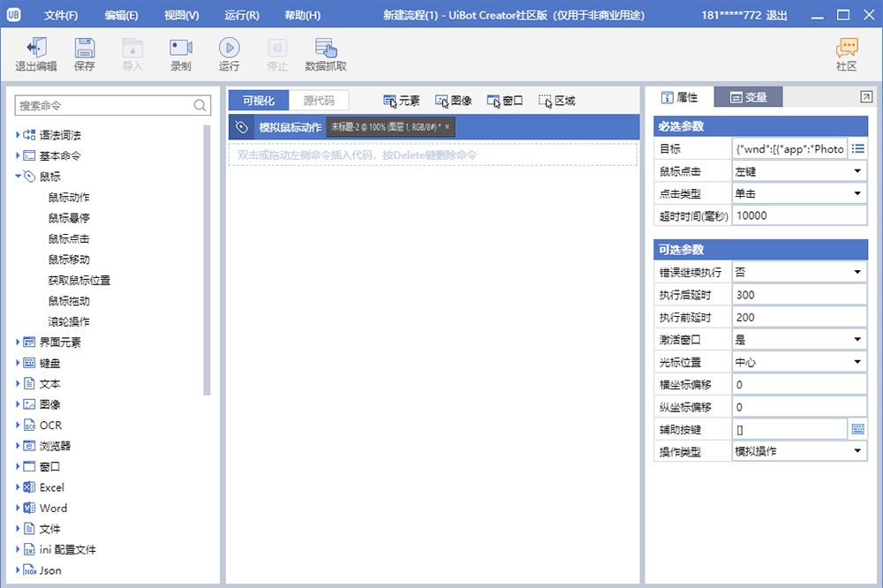
Task: Open 点击类型 dropdown showing 单击
Action: pyautogui.click(x=799, y=193)
